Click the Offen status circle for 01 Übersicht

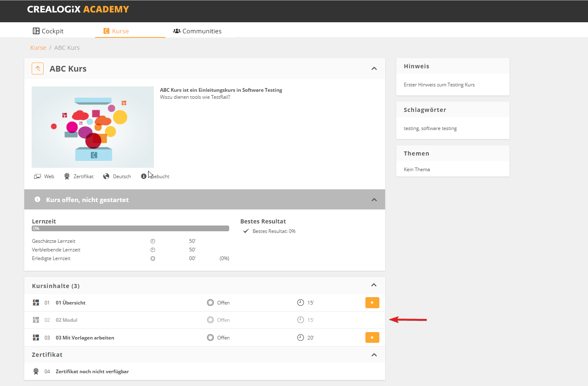pyautogui.click(x=210, y=303)
